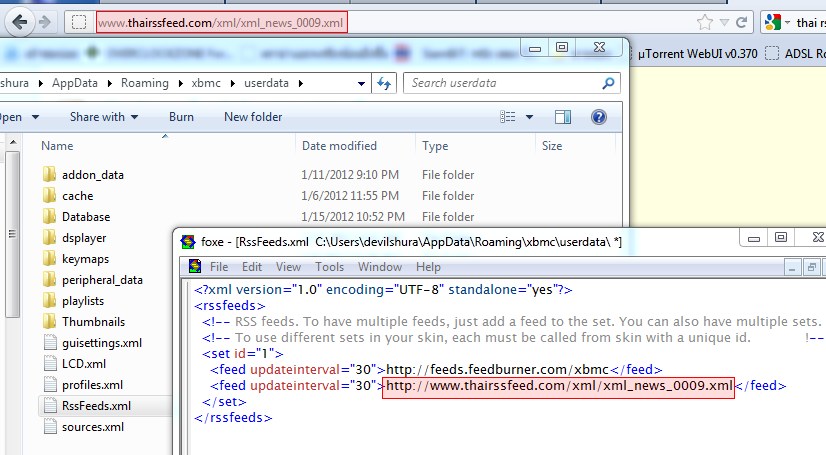Image resolution: width=826 pixels, height=455 pixels.
Task: Click the Burn button in the Explorer toolbar
Action: (x=181, y=117)
